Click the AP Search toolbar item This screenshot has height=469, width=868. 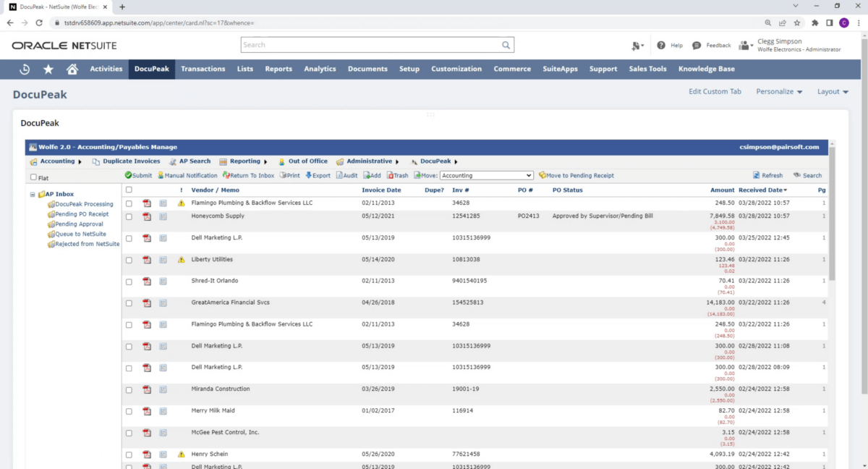click(190, 161)
